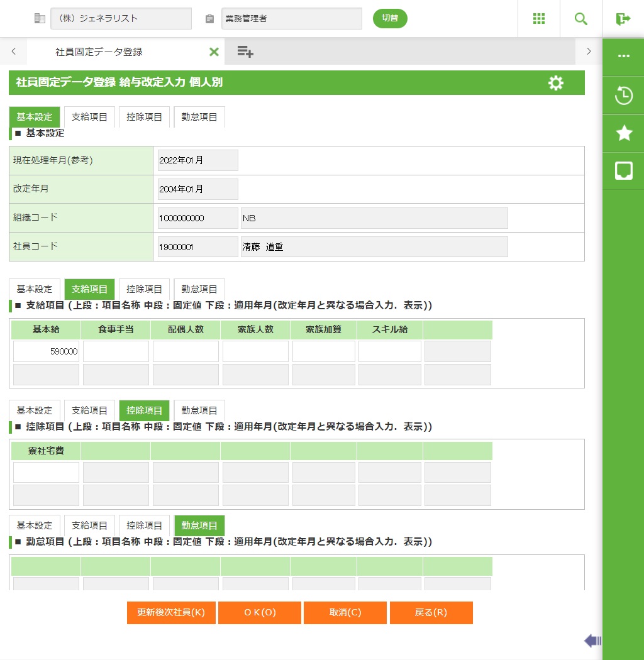Viewport: 644px width, 660px height.
Task: Select the topmost 勤怠項目 tab
Action: pyautogui.click(x=199, y=117)
